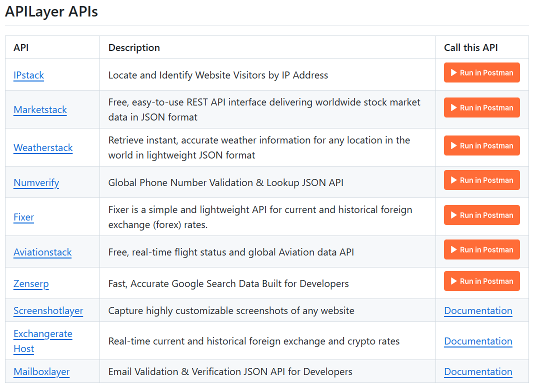535x392 pixels.
Task: Run the IPstack API in Postman
Action: (x=481, y=72)
